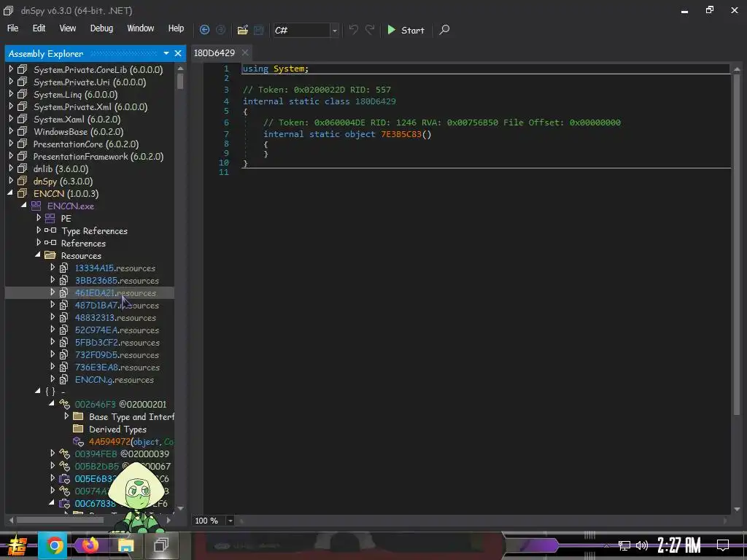
Task: Click the method name 7E3B5C83 in code
Action: (401, 134)
